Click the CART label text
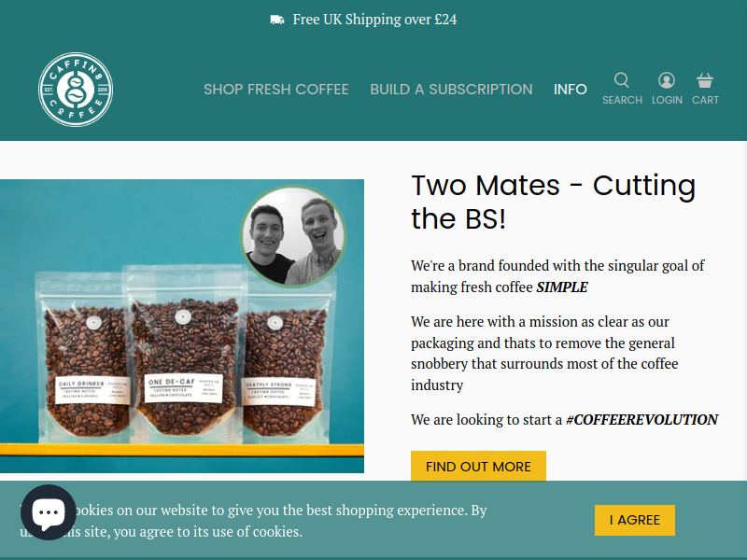747x560 pixels. coord(706,100)
